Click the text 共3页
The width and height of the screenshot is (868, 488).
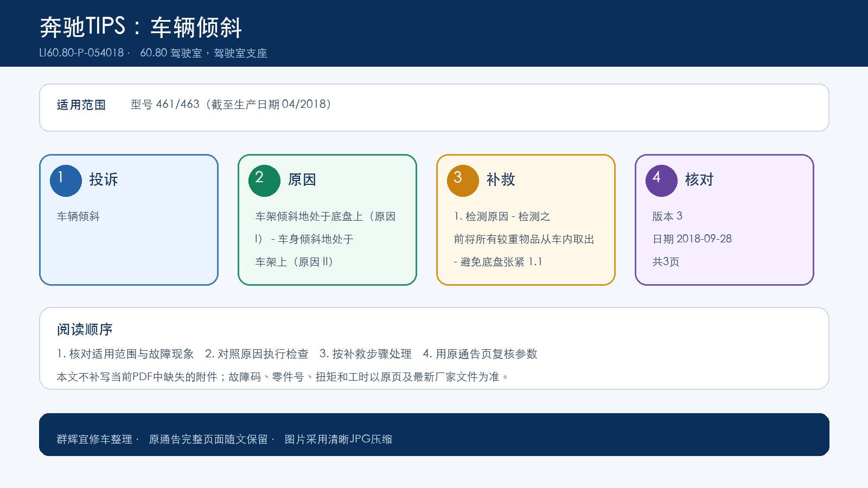[666, 262]
